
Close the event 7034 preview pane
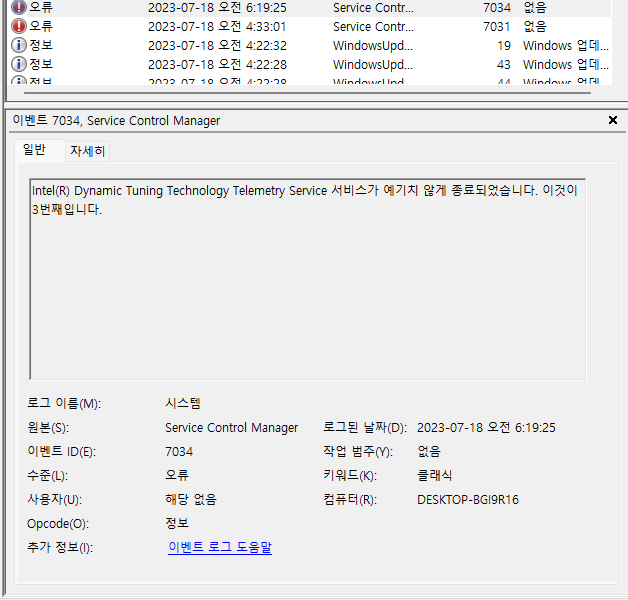coord(612,120)
